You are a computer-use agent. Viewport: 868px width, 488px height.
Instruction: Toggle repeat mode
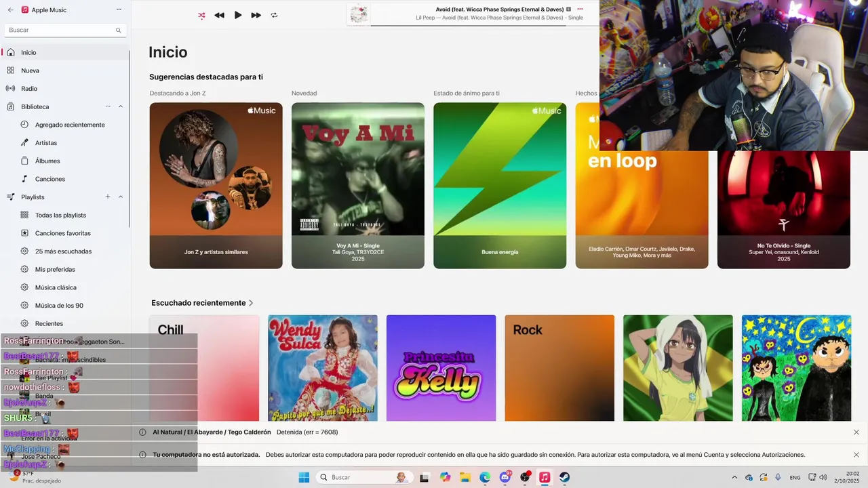(x=274, y=15)
